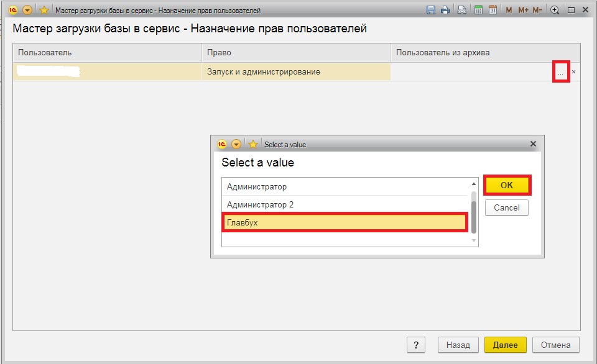Open main menu dropdown arrow in title bar
Screen dimensions: 597x364
(x=29, y=11)
